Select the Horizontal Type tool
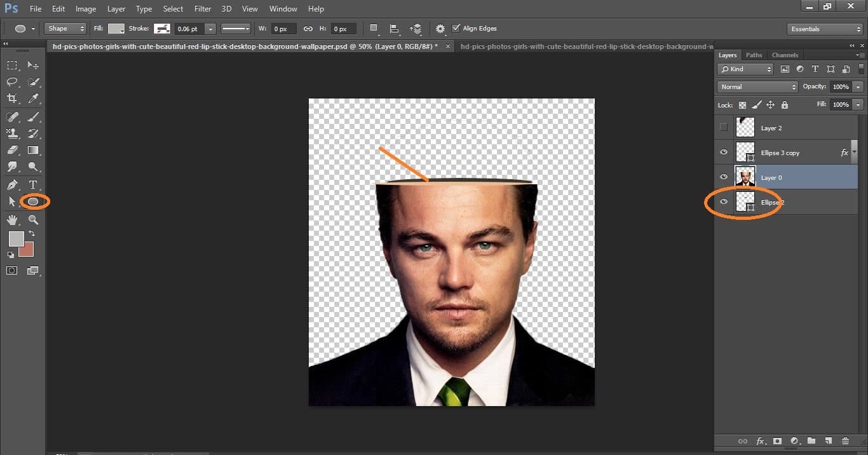The height and width of the screenshot is (455, 868). (33, 184)
